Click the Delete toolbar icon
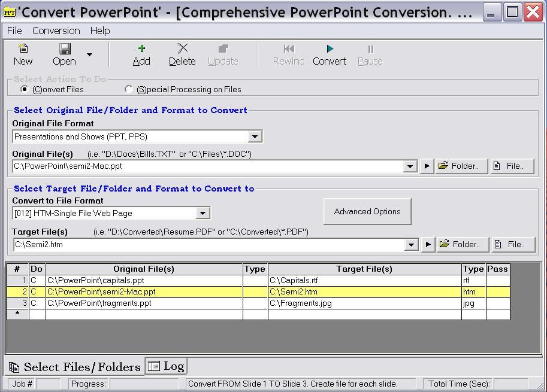The height and width of the screenshot is (392, 547). [x=183, y=48]
